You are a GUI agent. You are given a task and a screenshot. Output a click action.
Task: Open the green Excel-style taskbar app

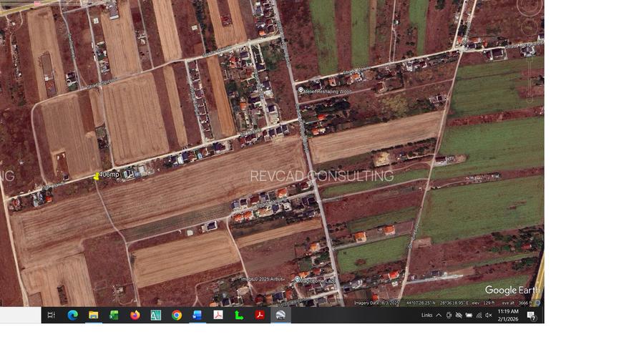point(114,315)
